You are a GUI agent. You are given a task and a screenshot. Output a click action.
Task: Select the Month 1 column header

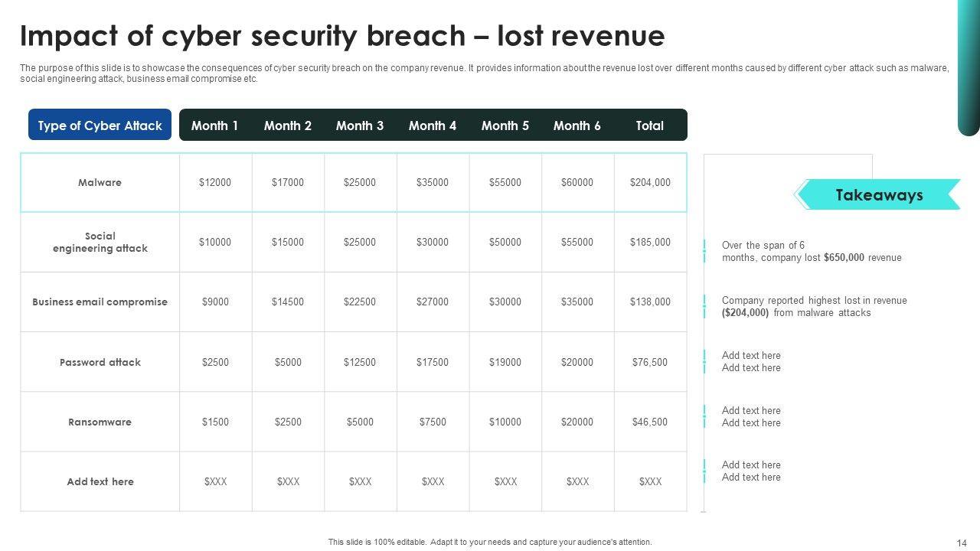tap(214, 126)
